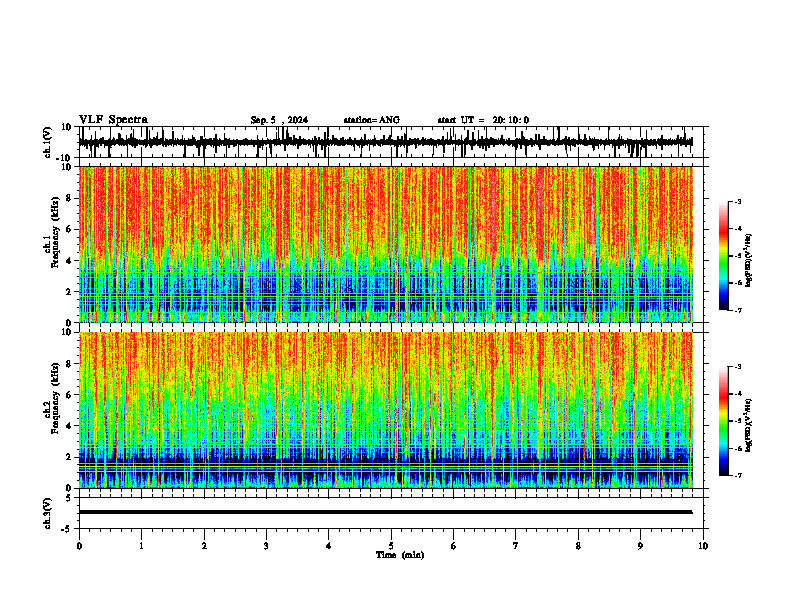Click the ch.1 color bar "-3" label

click(x=738, y=201)
